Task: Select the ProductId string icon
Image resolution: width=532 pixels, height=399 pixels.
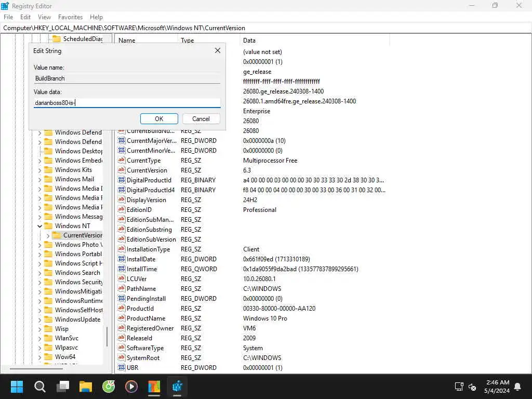Action: tap(122, 308)
